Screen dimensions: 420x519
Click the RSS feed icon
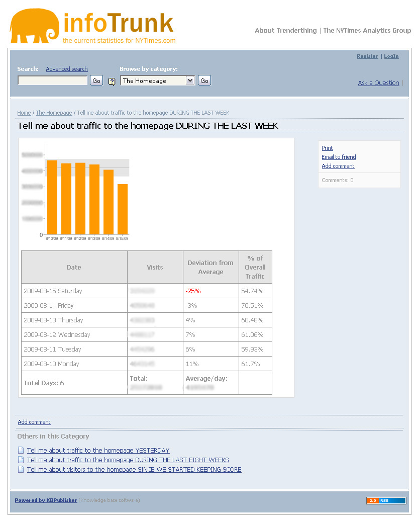[392, 500]
